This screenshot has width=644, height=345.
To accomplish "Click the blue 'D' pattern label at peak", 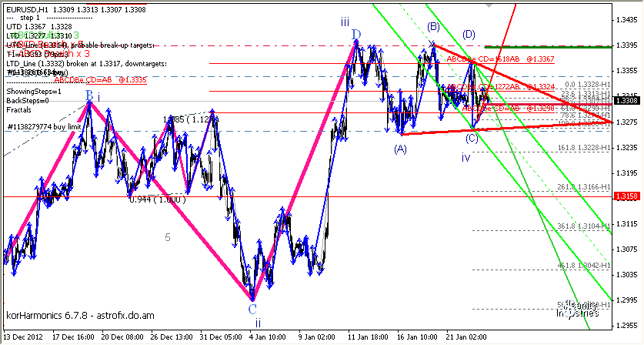I will click(356, 35).
